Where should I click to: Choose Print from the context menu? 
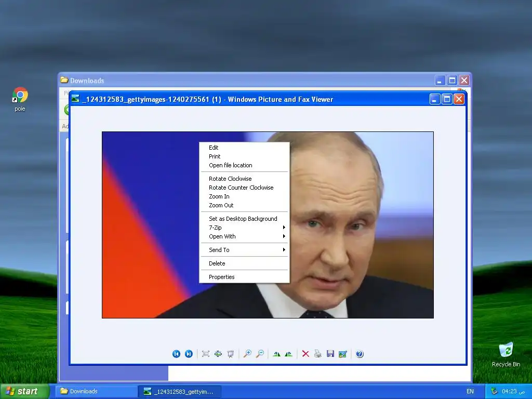(244, 156)
